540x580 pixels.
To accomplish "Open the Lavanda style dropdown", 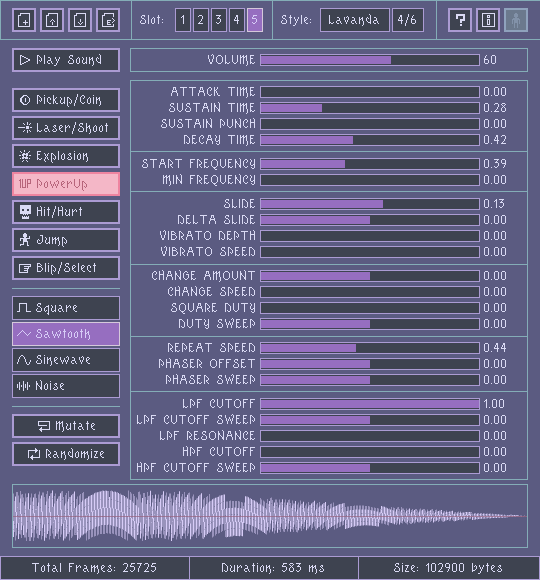I will tap(355, 20).
